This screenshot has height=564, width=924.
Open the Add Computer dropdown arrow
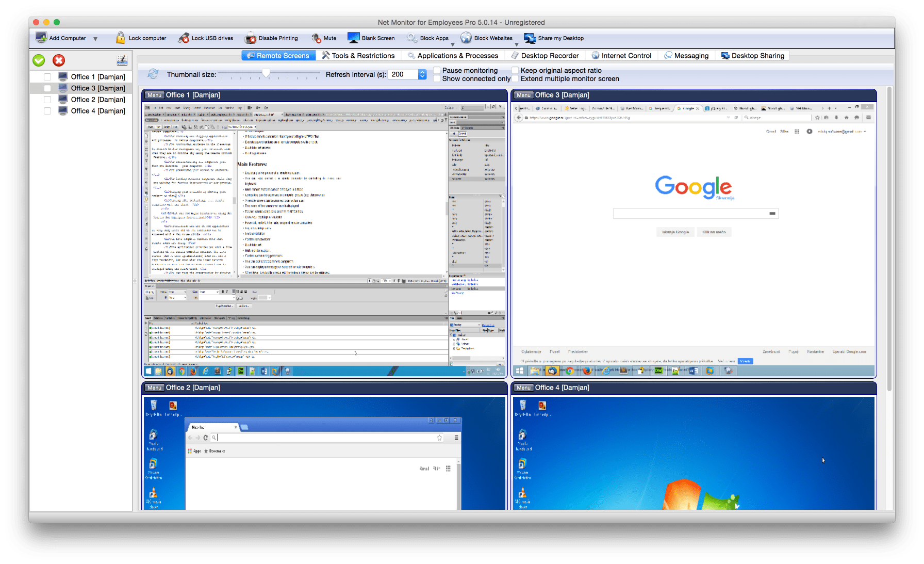95,39
